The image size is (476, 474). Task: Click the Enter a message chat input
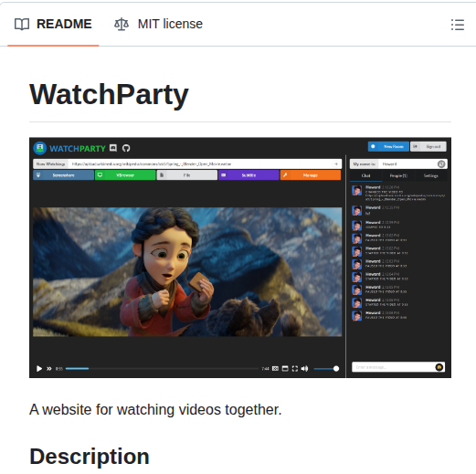(x=398, y=367)
